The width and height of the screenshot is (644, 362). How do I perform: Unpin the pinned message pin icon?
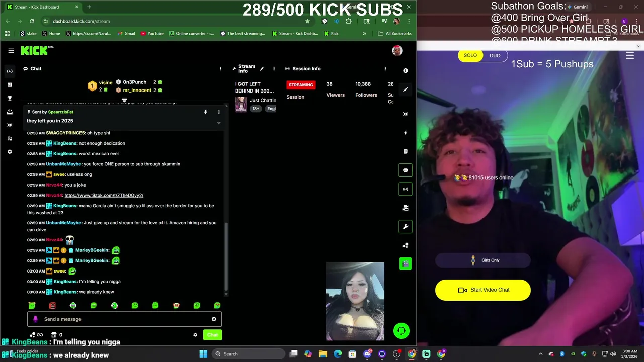[205, 112]
